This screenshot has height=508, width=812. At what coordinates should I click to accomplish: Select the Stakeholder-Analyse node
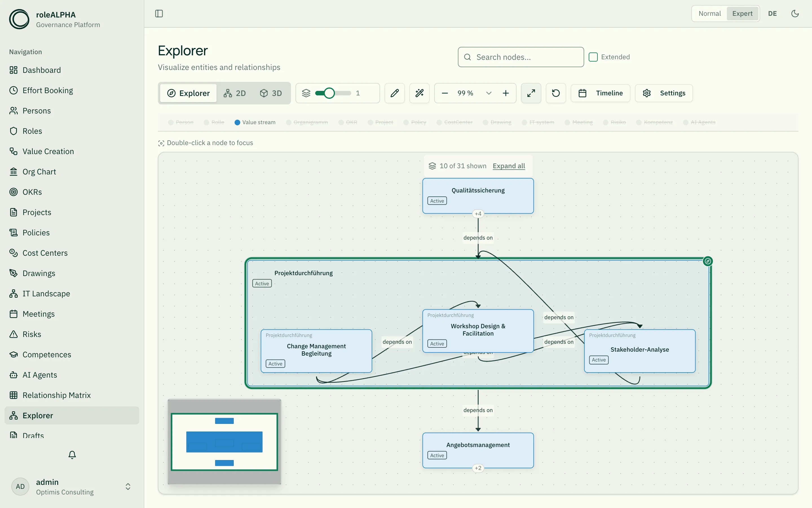[639, 351]
